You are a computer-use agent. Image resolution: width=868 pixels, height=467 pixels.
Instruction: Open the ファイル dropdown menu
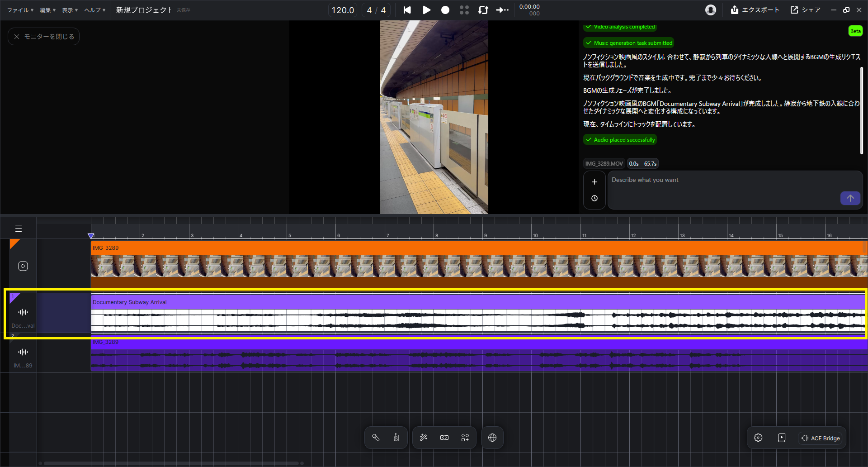point(20,10)
